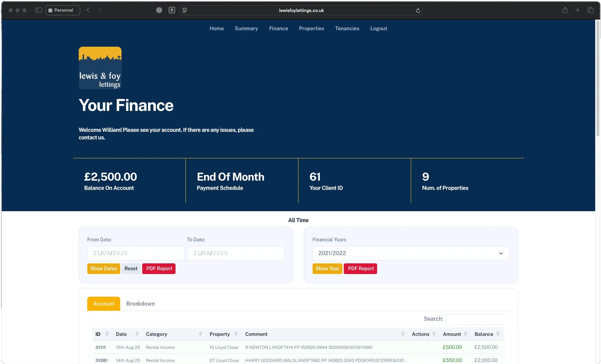Go back to the previous page
601x364 pixels.
tap(88, 10)
